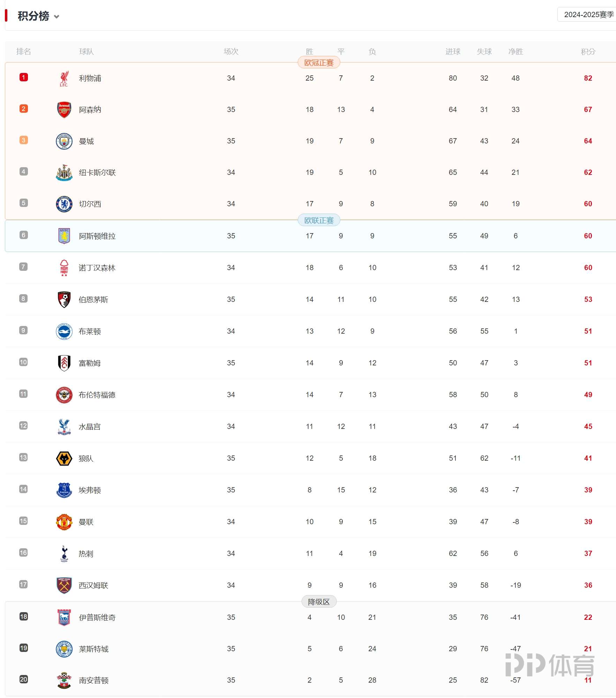This screenshot has height=698, width=616.
Task: Click the 降级区 zone label
Action: pos(319,602)
